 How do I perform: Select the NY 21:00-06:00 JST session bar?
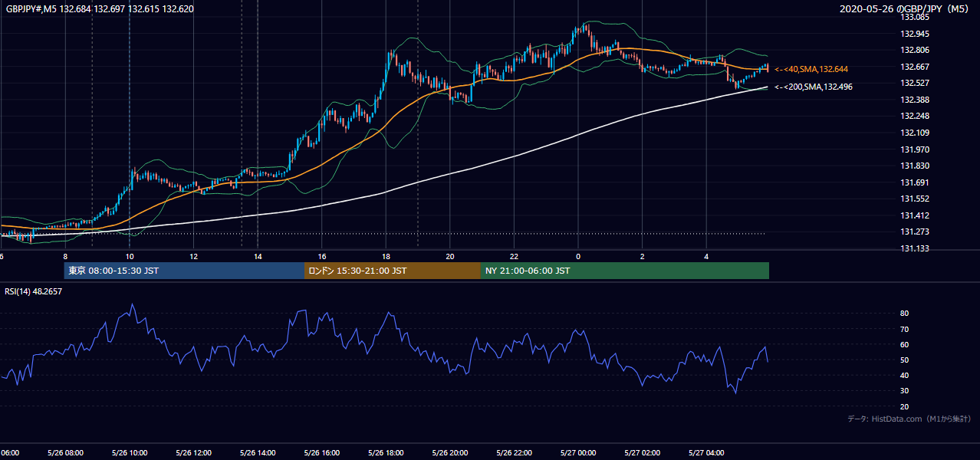pyautogui.click(x=625, y=271)
